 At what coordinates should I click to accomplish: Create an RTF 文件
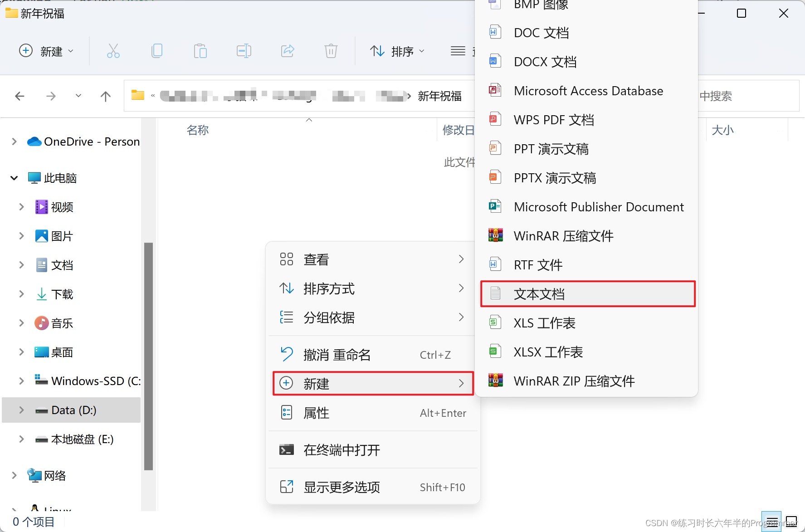587,265
